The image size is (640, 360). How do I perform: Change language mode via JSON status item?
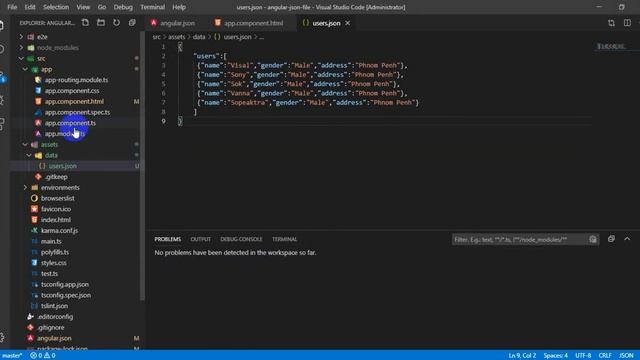(626, 356)
